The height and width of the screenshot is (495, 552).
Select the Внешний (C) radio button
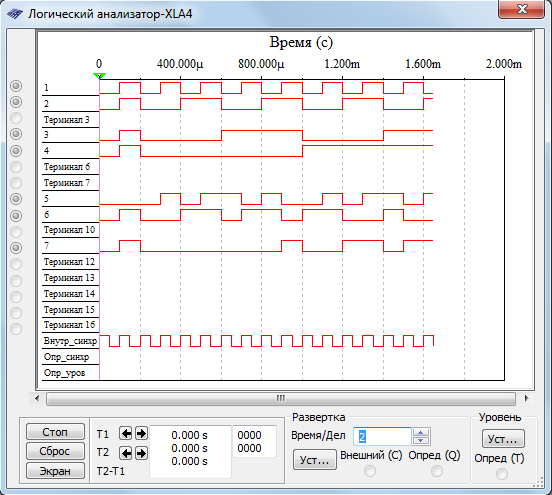point(370,471)
